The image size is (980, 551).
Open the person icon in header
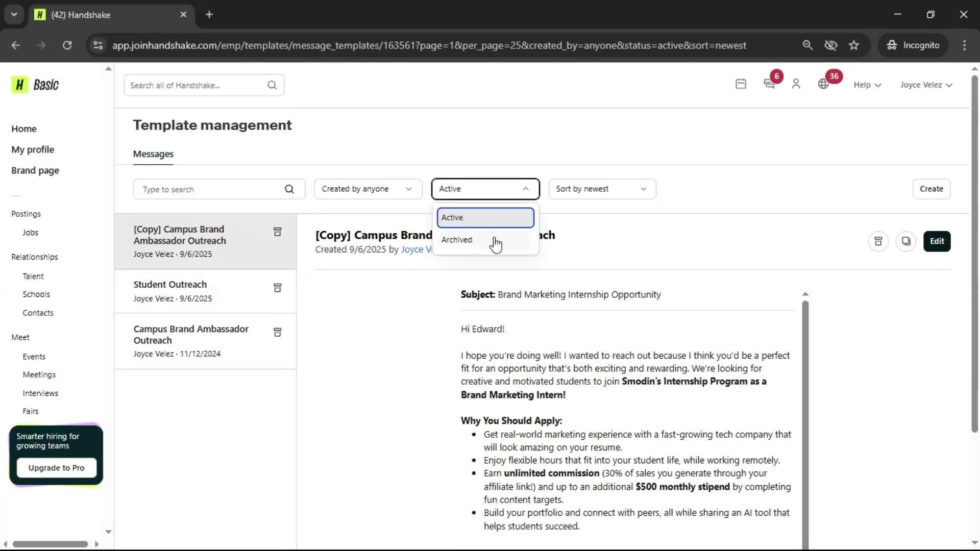click(x=796, y=84)
